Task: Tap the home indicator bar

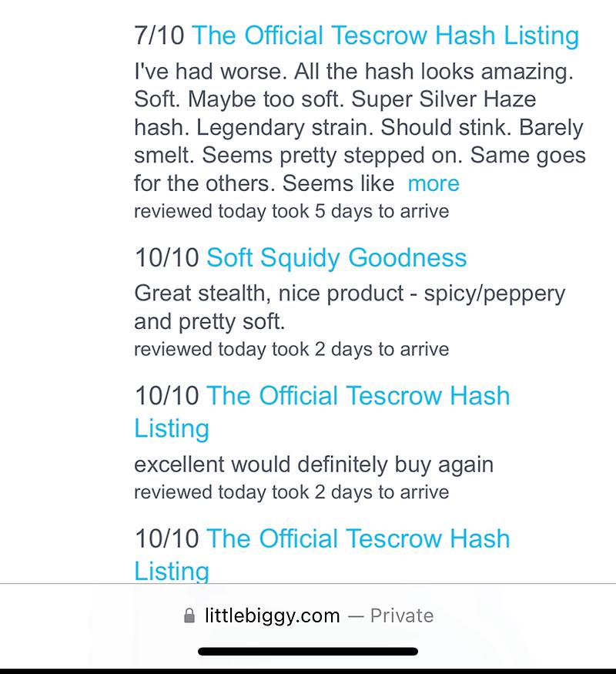Action: pyautogui.click(x=308, y=652)
